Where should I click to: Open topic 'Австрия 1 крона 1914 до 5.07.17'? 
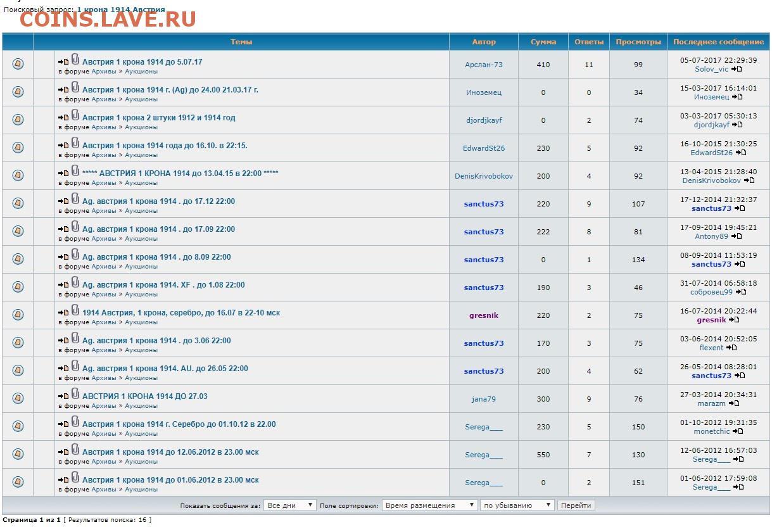(x=142, y=62)
